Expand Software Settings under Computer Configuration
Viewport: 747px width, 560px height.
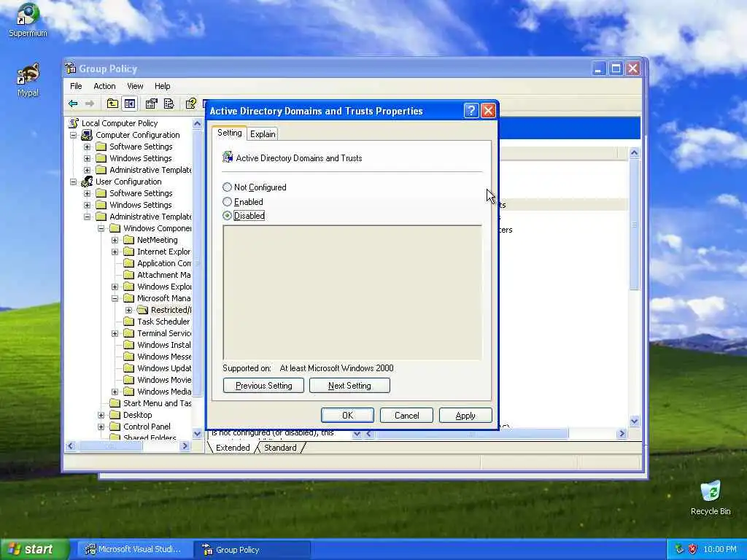tap(88, 147)
